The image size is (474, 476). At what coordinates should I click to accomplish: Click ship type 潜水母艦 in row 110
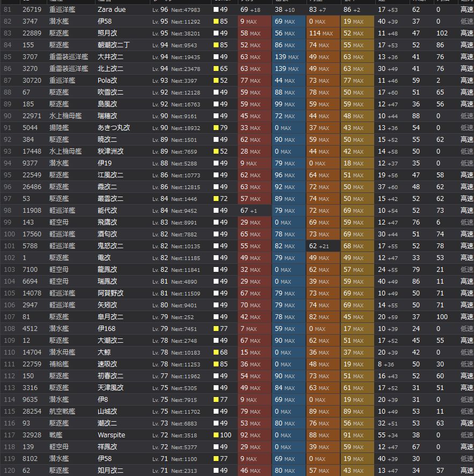coord(62,352)
